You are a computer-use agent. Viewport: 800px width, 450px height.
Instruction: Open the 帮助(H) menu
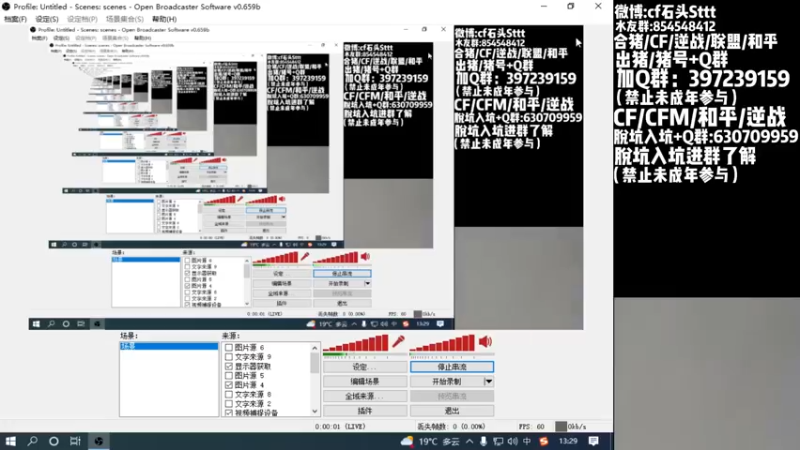[164, 19]
